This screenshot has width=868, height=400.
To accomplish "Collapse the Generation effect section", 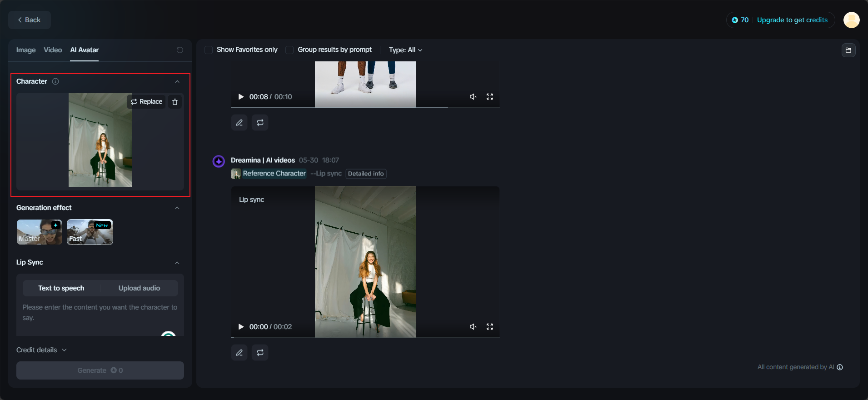I will 177,208.
